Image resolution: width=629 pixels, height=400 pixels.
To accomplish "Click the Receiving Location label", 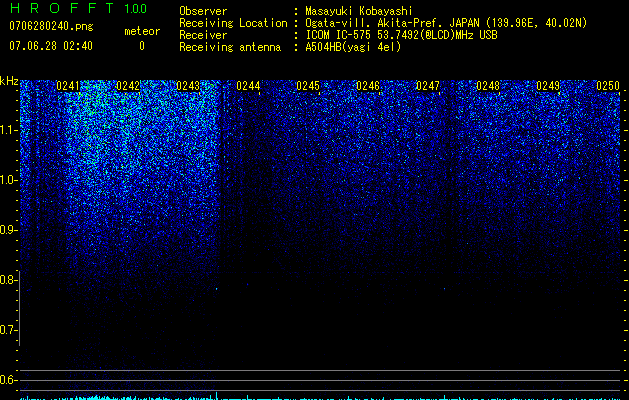I will pyautogui.click(x=233, y=23).
